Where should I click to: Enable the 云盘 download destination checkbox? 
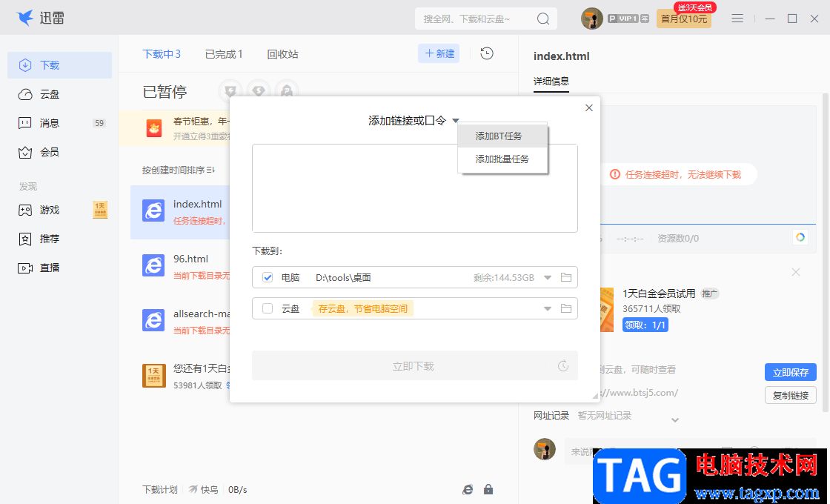coord(268,308)
